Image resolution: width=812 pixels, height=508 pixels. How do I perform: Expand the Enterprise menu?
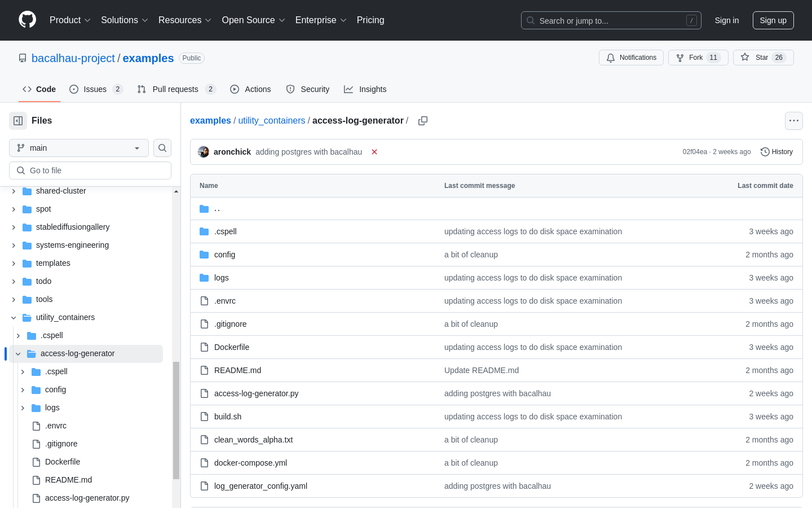coord(321,20)
